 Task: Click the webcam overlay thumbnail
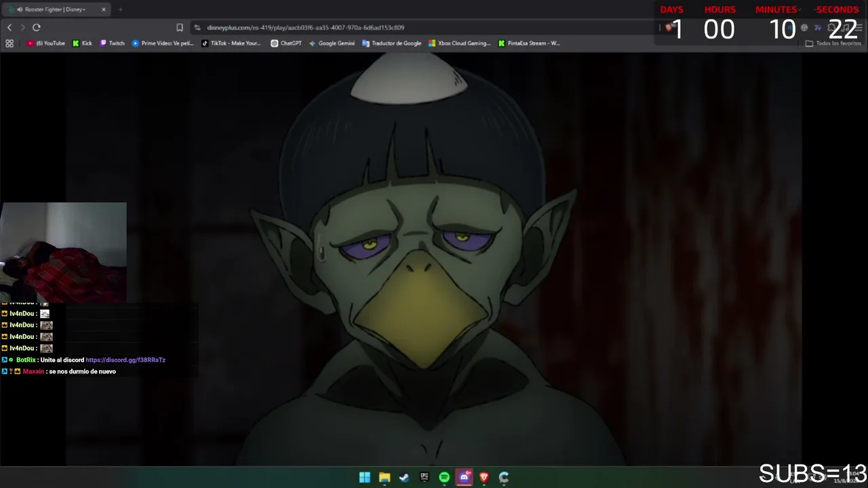(63, 252)
